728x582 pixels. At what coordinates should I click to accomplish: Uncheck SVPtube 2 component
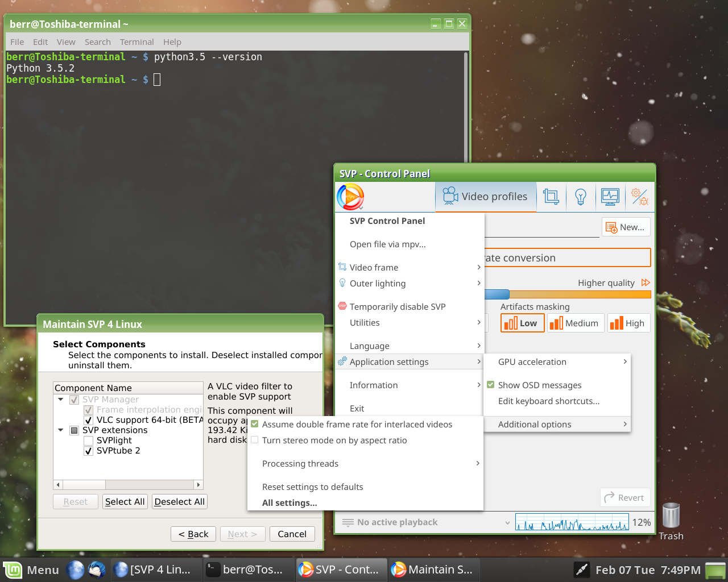88,451
